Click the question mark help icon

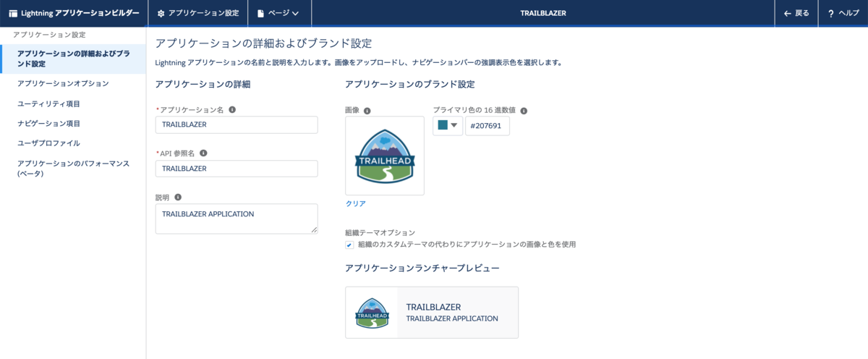click(831, 13)
